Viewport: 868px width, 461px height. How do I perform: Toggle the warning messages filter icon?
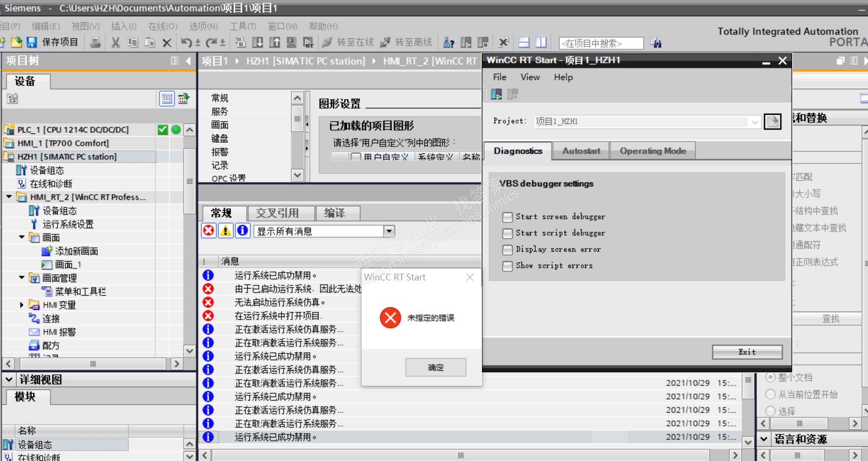tap(225, 231)
